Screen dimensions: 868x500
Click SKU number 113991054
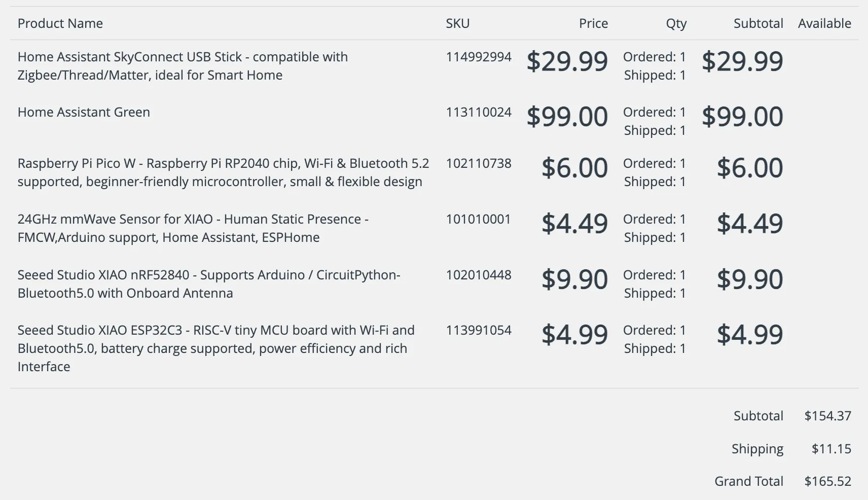point(479,330)
